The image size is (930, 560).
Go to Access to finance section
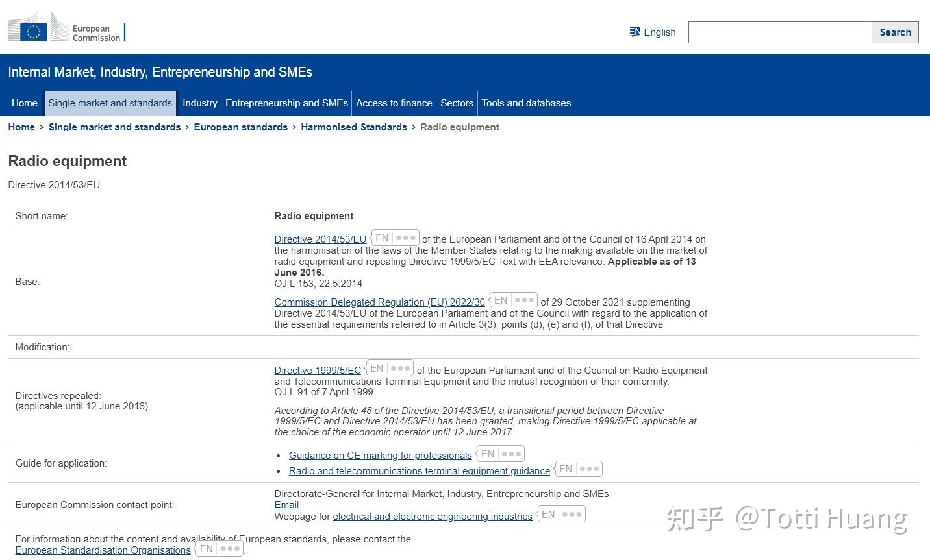click(x=394, y=103)
